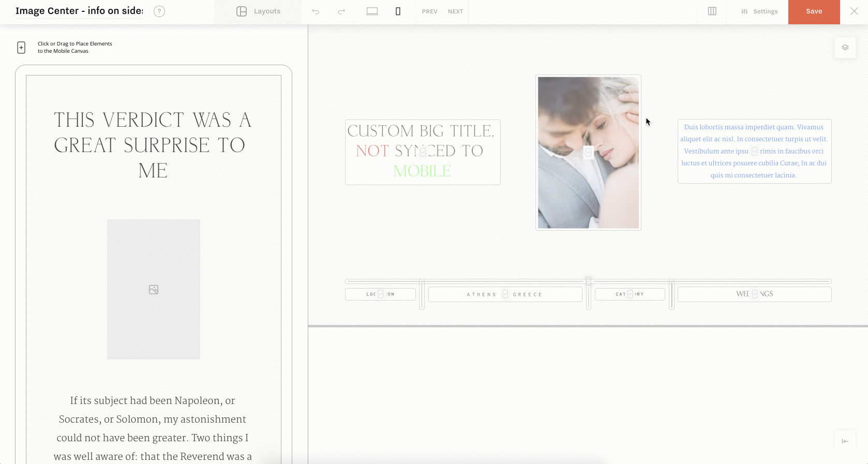Open the help question mark icon
Screen dimensions: 868x464
pyautogui.click(x=159, y=11)
